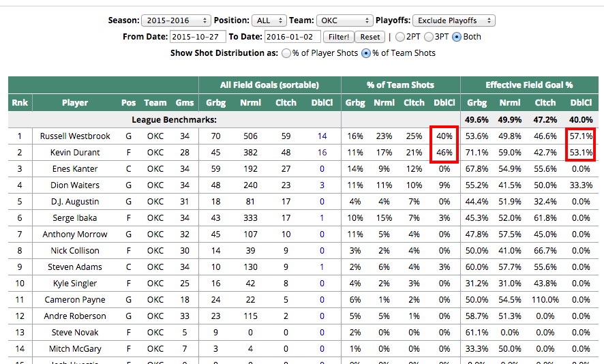Image resolution: width=604 pixels, height=364 pixels.
Task: Select the % of Player Shots option
Action: click(286, 53)
